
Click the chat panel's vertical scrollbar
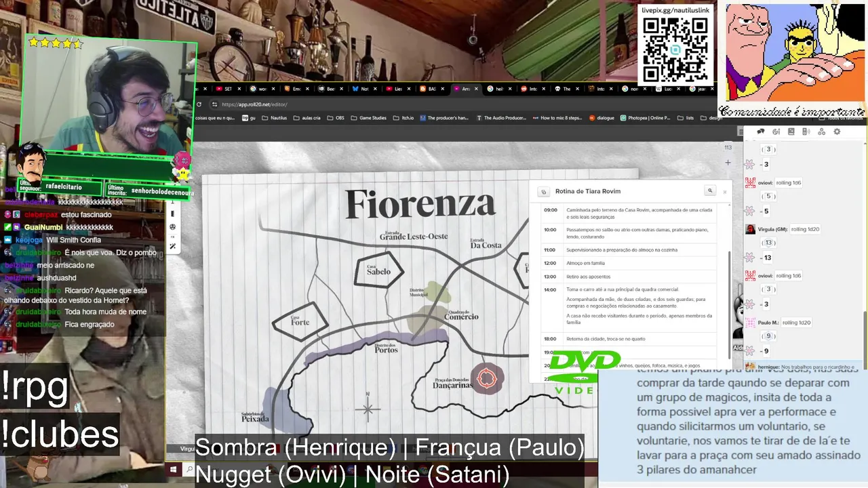865,339
